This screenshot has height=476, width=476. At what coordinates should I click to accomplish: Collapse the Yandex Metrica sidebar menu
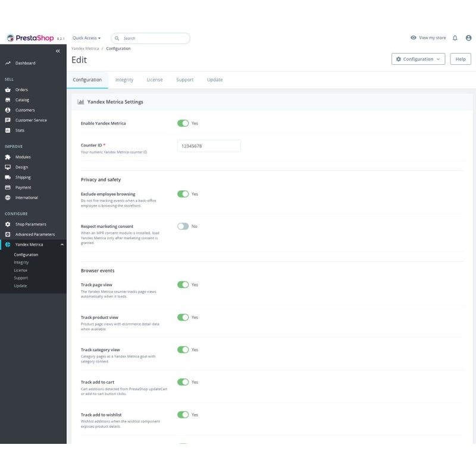coord(62,245)
